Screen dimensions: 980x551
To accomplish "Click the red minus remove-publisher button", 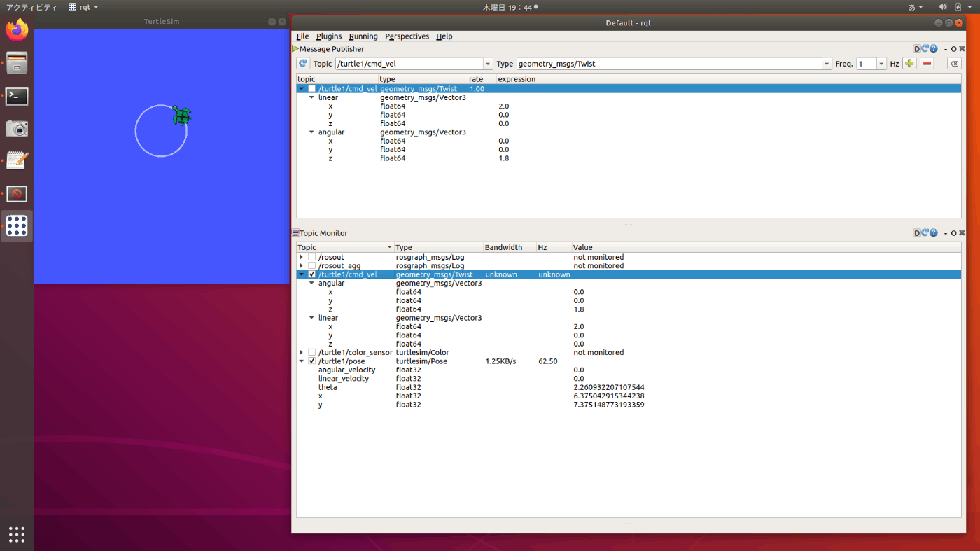I will click(927, 64).
